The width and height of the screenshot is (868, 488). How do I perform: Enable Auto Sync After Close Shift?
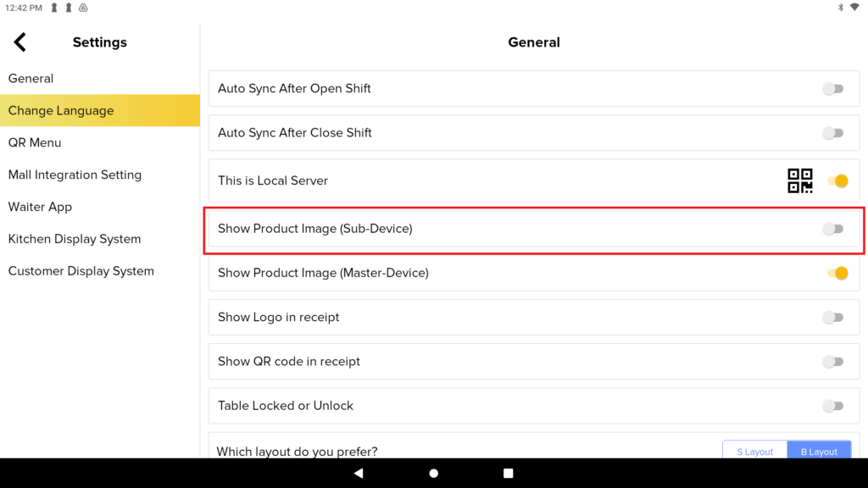tap(832, 133)
